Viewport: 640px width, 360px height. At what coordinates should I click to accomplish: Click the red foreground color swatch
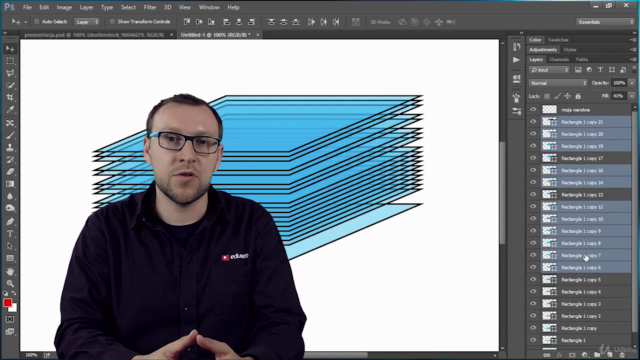coord(7,303)
